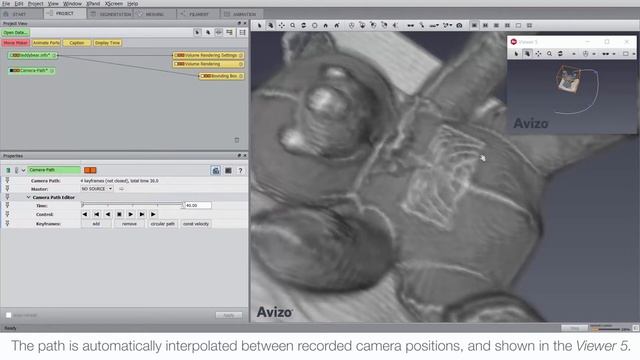Click the Animate Ports button
Viewport: 640px width, 360px height.
click(x=46, y=43)
